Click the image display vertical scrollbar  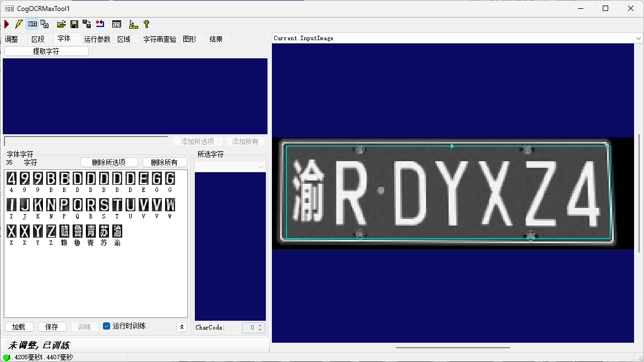(x=639, y=193)
